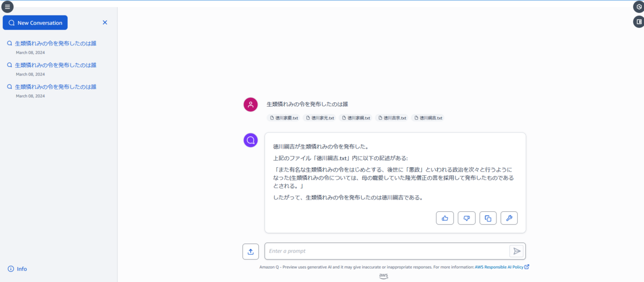The height and width of the screenshot is (282, 644).
Task: Close the conversation sidebar with X
Action: click(105, 23)
